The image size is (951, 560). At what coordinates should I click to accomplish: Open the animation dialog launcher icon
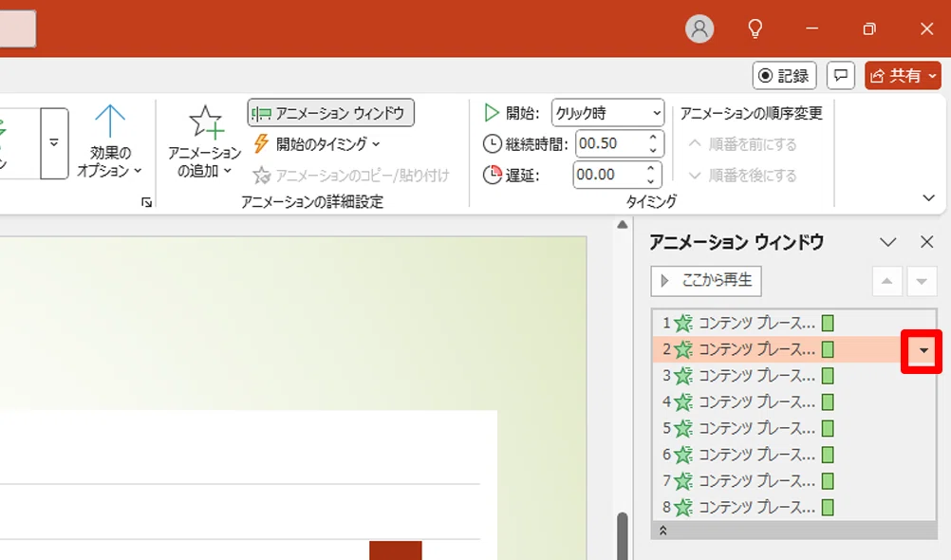coord(146,202)
